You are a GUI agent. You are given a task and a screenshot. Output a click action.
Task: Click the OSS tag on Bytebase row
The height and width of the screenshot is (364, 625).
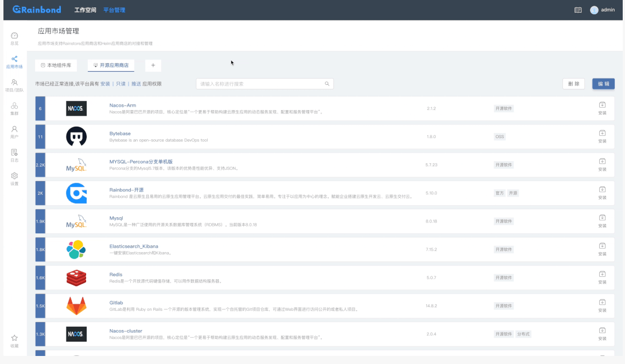pyautogui.click(x=499, y=136)
